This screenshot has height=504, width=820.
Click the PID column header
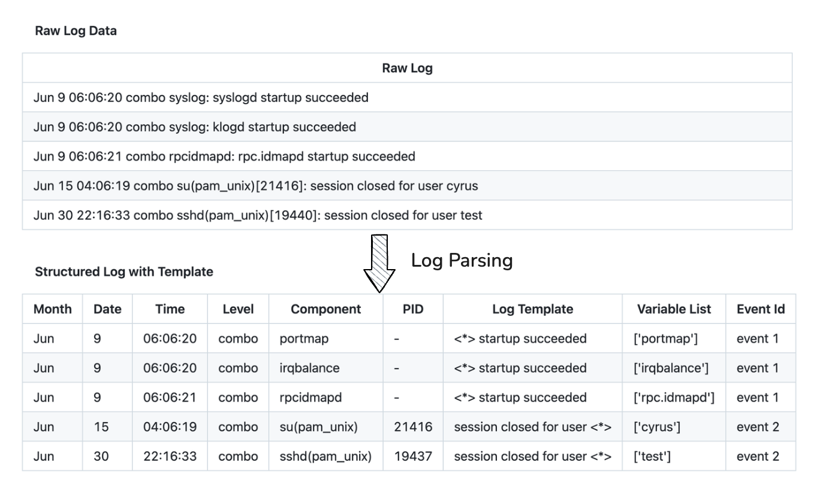[x=413, y=309]
